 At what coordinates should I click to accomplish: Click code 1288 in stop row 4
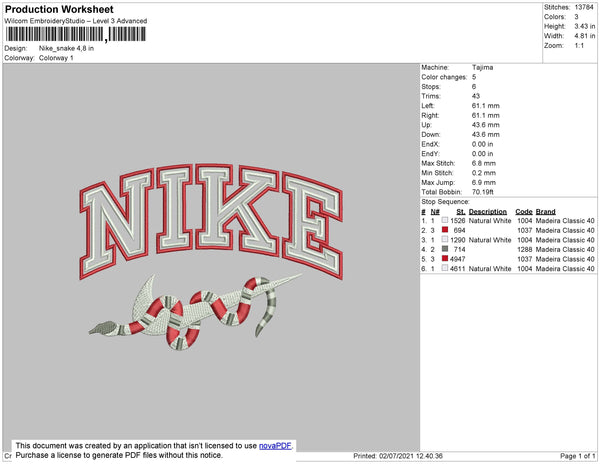click(x=525, y=249)
